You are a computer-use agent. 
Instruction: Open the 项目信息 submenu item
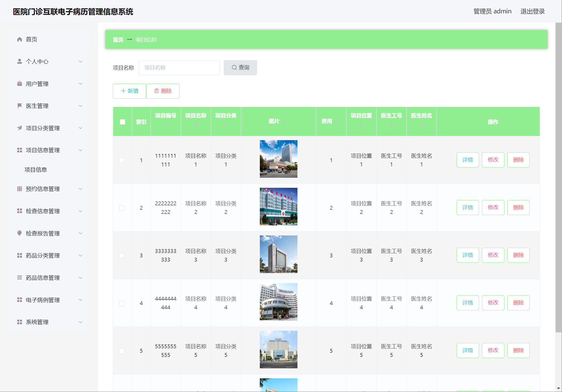[x=36, y=170]
